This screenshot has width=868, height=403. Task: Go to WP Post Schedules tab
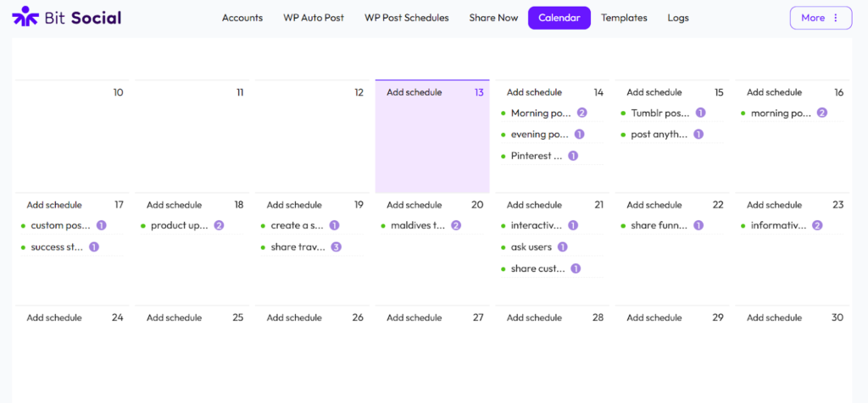tap(407, 18)
